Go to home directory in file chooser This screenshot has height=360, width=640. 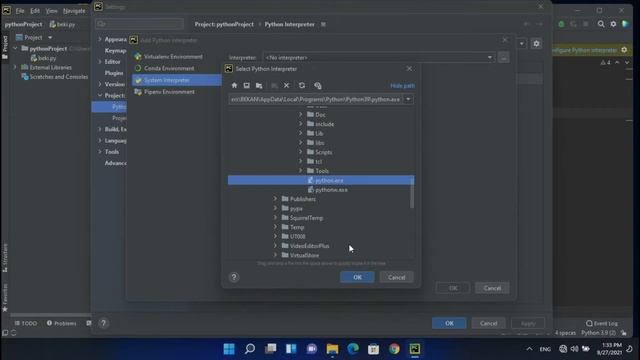pyautogui.click(x=234, y=86)
